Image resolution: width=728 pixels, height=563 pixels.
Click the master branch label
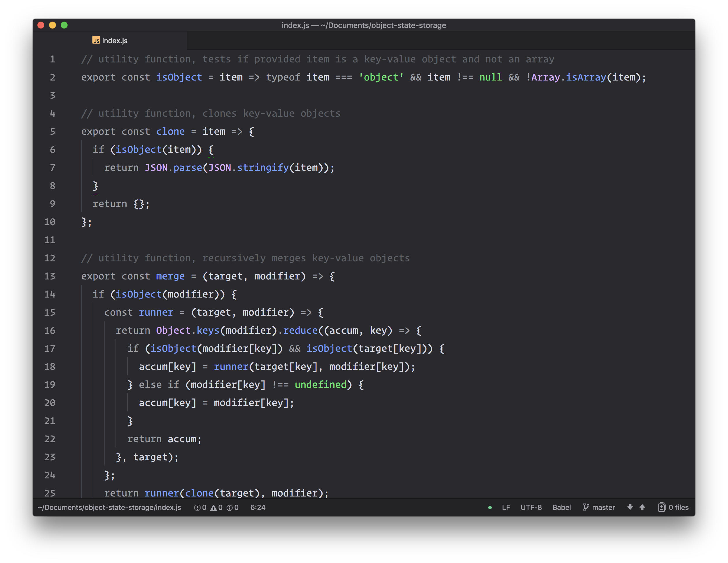(603, 507)
